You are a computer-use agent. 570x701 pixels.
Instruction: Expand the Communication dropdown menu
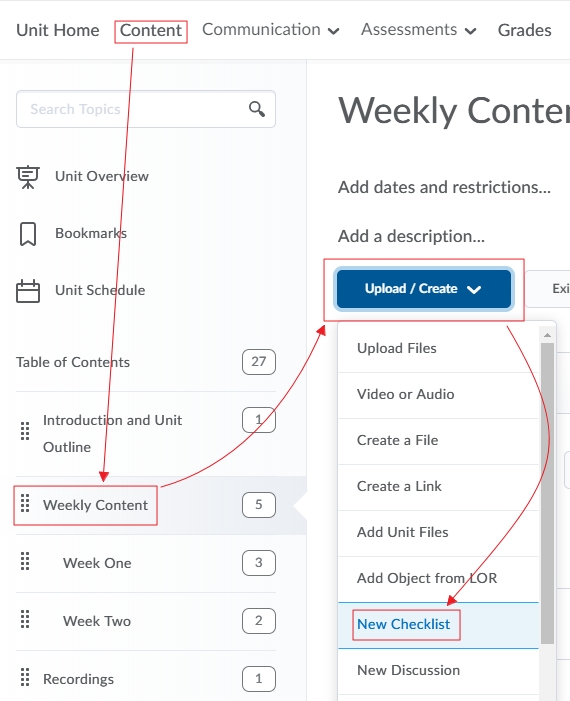pyautogui.click(x=271, y=30)
